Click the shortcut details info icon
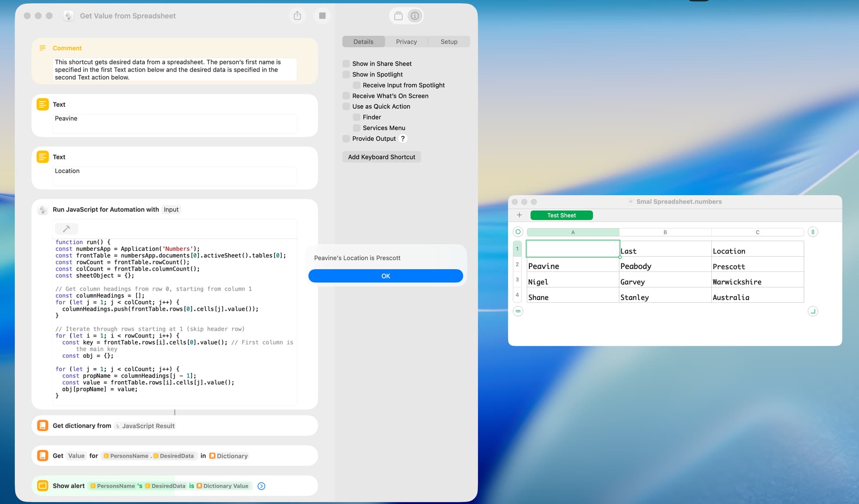The image size is (859, 504). 415,16
